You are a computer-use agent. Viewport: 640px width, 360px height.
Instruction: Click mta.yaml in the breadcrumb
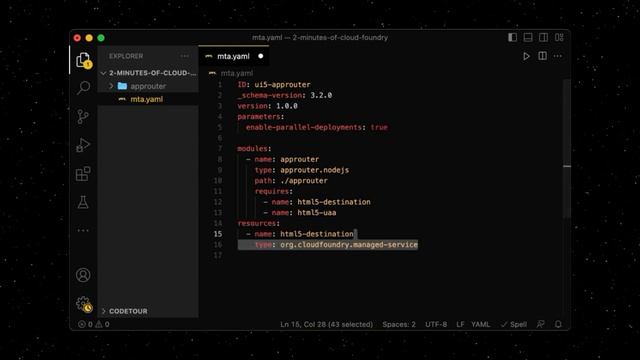point(237,73)
